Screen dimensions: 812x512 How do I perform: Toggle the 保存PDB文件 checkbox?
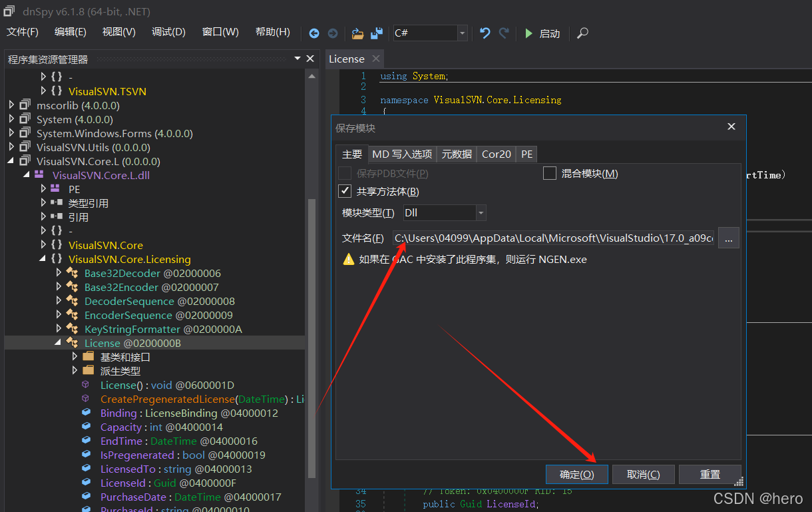pyautogui.click(x=345, y=173)
